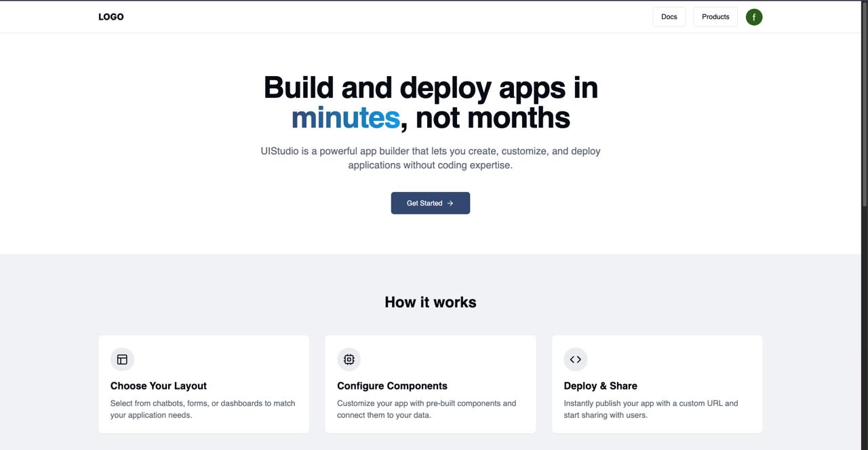868x450 pixels.
Task: Click the pre-built components description text
Action: (427, 409)
